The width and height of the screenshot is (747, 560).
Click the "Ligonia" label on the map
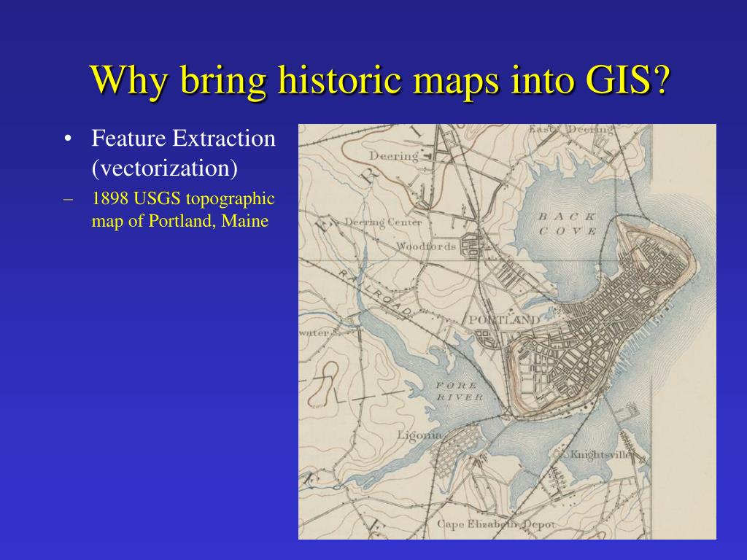coord(419,435)
